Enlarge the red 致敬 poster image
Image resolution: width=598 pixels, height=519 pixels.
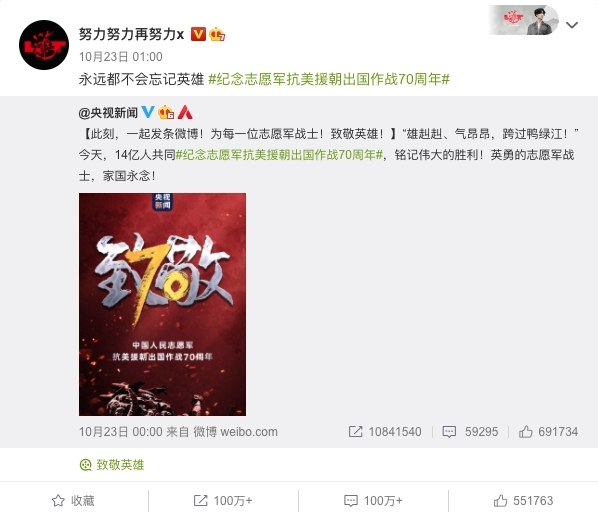coord(162,304)
